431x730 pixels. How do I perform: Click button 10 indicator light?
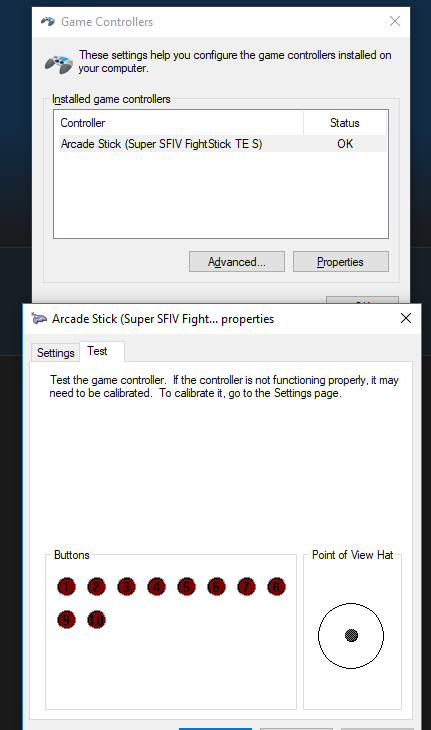(x=96, y=620)
